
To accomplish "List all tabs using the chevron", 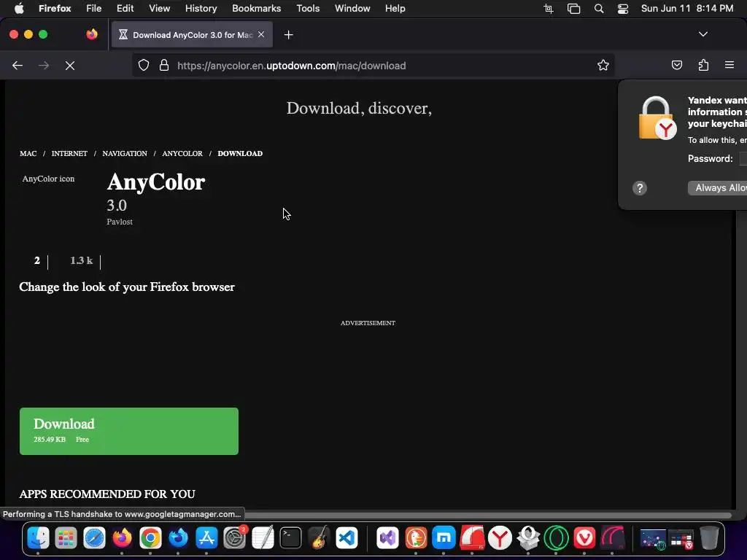I will [703, 34].
